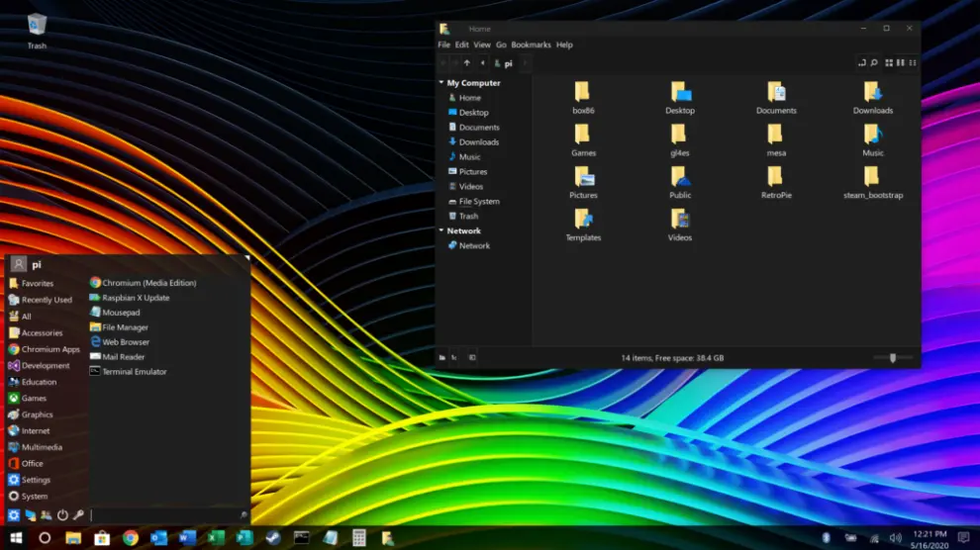Switch file manager to icon view

[x=889, y=63]
